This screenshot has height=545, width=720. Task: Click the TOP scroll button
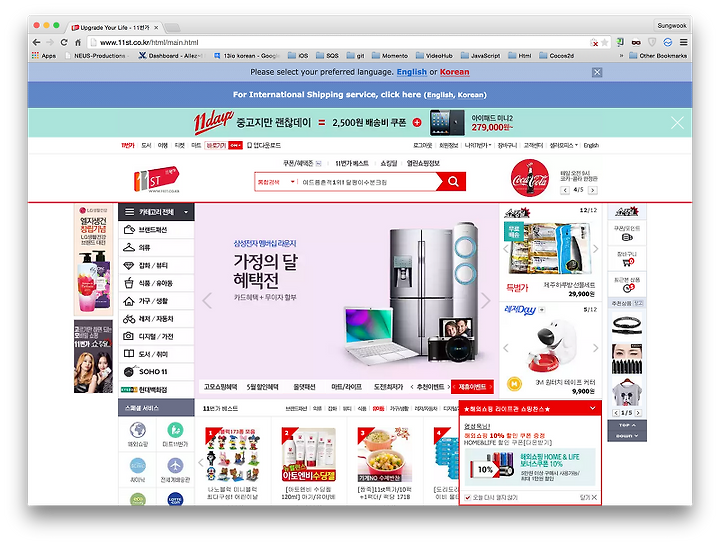[x=627, y=425]
